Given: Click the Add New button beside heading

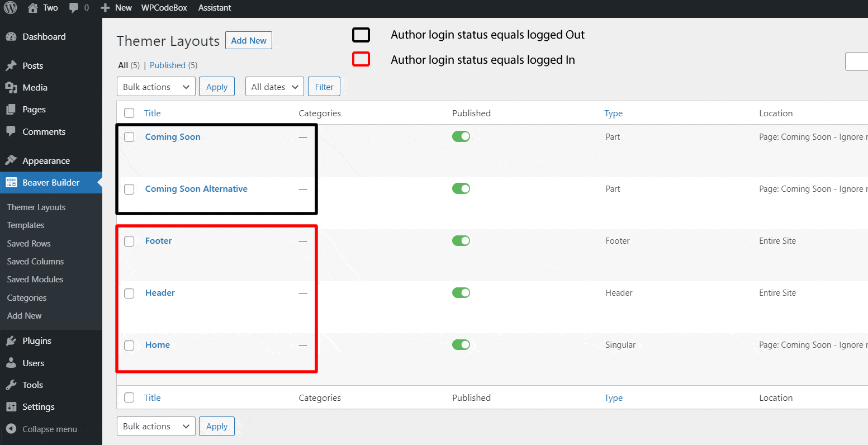Looking at the screenshot, I should [249, 40].
